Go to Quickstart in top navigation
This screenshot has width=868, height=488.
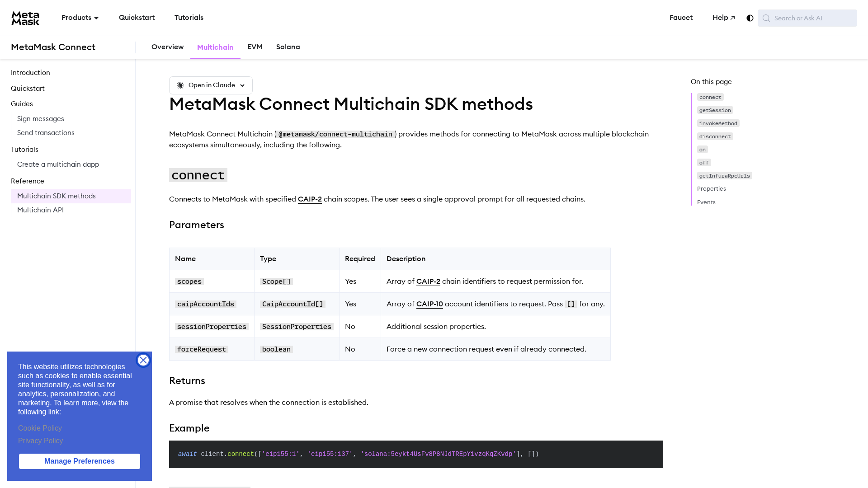coord(137,18)
